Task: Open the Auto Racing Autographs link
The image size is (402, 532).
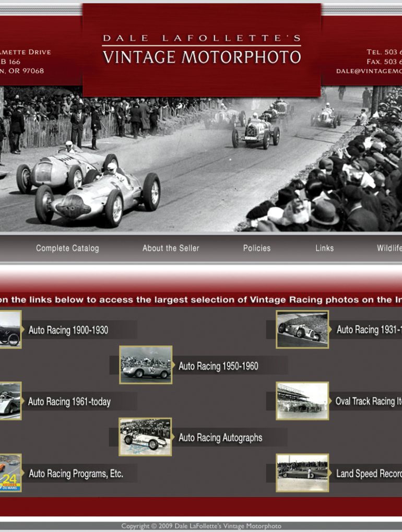Action: pyautogui.click(x=220, y=438)
